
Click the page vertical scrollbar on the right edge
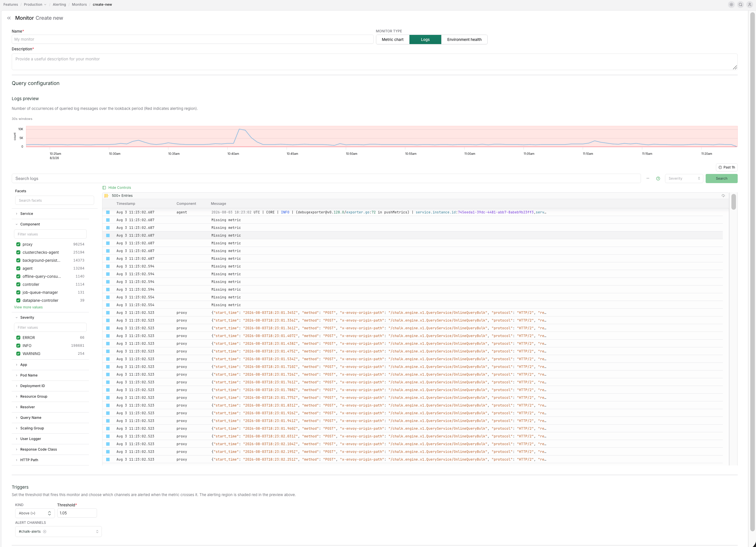pos(752,272)
